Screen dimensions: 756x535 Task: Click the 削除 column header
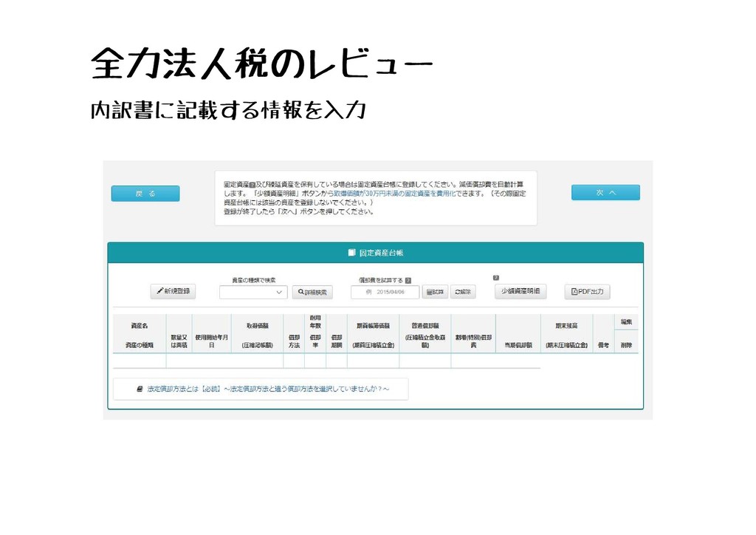[626, 345]
